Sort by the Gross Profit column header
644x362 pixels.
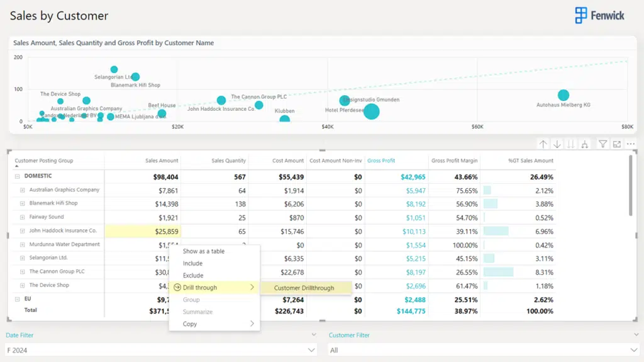(381, 161)
